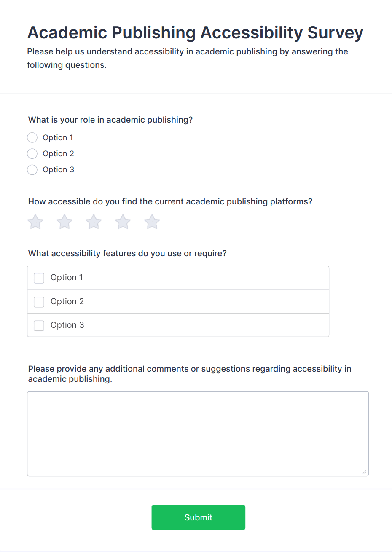The image size is (392, 552).
Task: Click the Academic Publishing Accessibility Survey title
Action: coord(195,33)
